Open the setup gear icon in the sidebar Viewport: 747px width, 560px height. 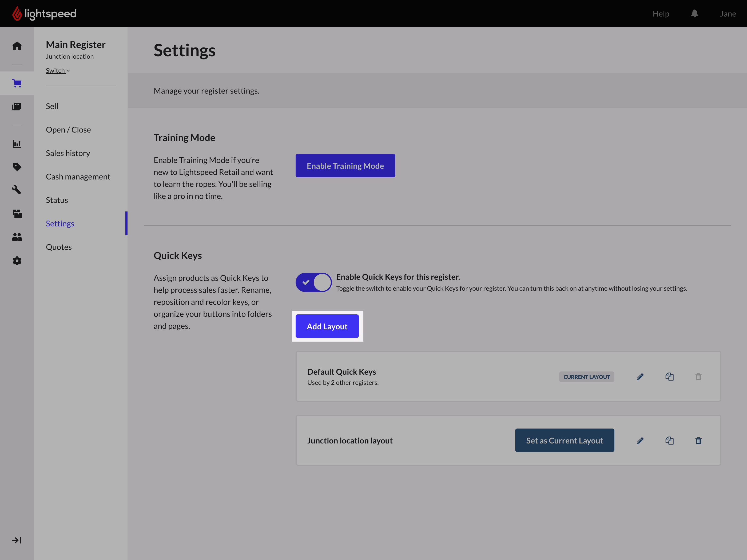click(17, 261)
